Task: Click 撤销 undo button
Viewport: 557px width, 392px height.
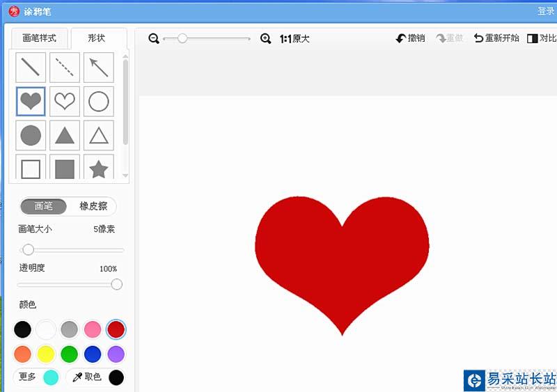Action: coord(410,38)
